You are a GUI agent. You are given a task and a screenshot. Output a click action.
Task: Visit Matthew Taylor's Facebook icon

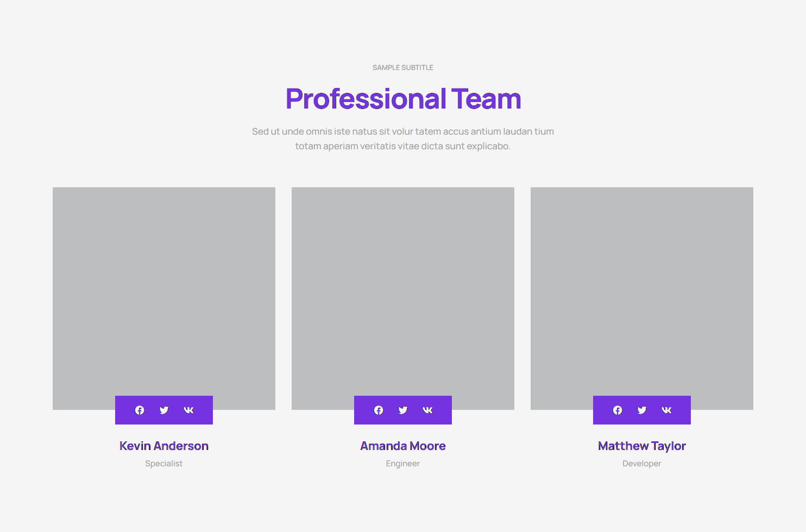618,410
